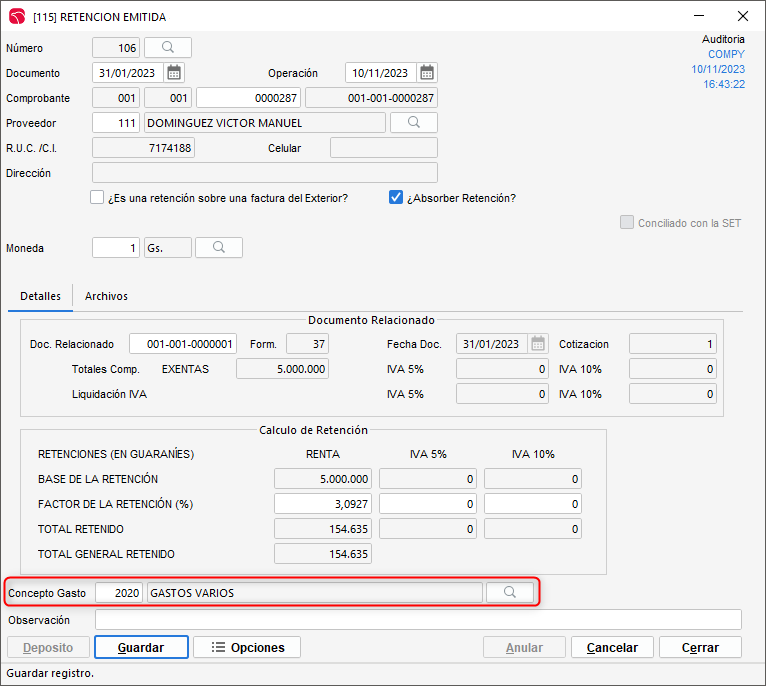Click the Cerrar button
The image size is (766, 686).
tap(700, 648)
